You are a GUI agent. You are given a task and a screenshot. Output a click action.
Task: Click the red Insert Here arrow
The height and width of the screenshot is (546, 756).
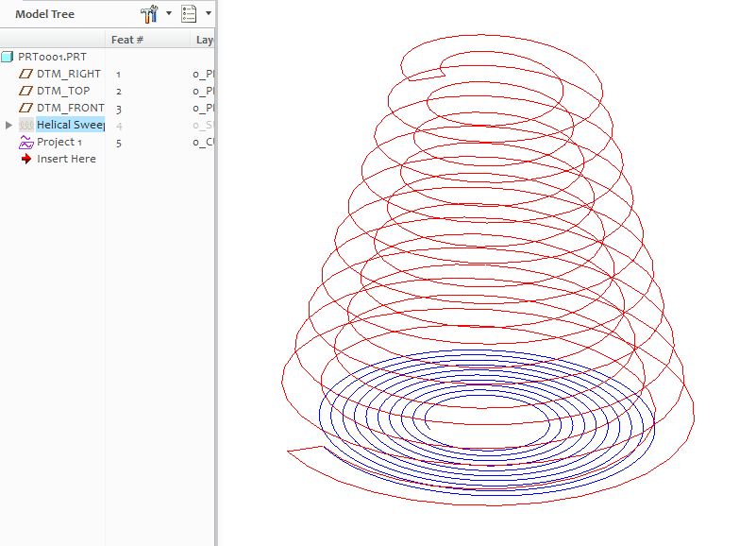(x=26, y=159)
